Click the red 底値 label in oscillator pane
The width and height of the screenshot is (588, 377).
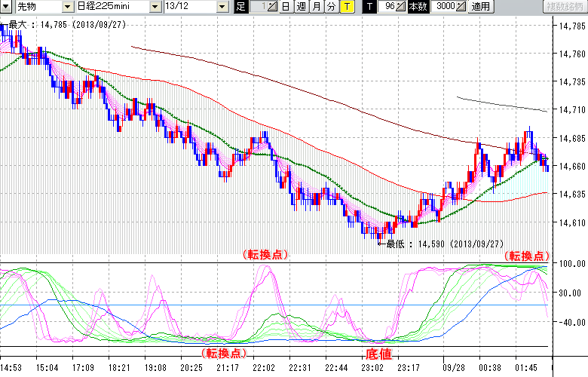point(378,353)
